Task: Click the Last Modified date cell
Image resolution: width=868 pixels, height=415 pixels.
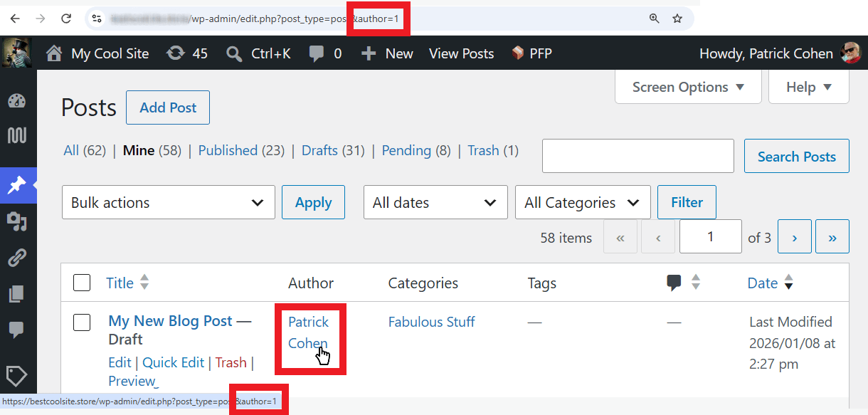Action: [792, 342]
